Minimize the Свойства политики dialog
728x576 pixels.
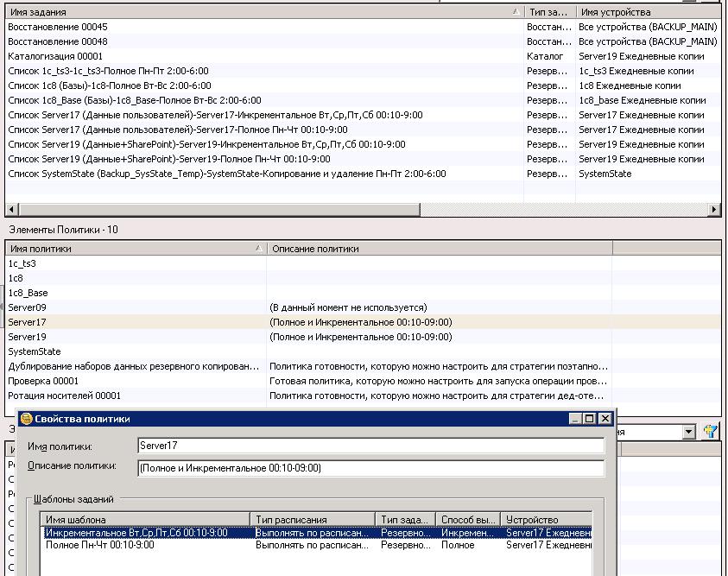(575, 419)
